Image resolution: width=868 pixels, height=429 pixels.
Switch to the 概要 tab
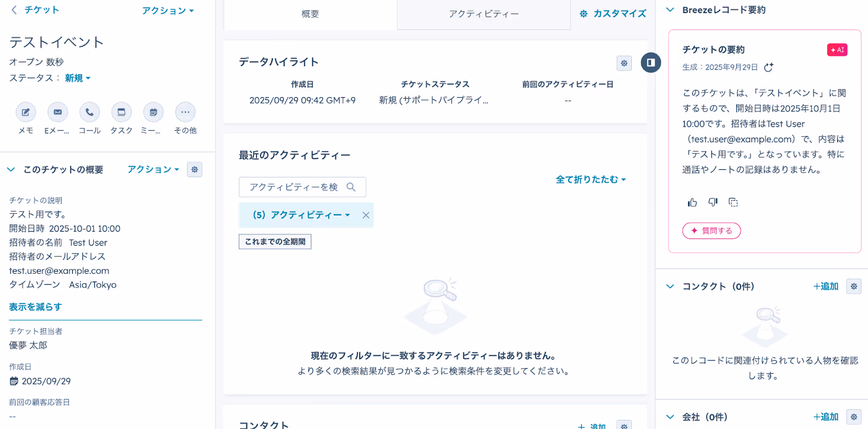click(x=310, y=15)
